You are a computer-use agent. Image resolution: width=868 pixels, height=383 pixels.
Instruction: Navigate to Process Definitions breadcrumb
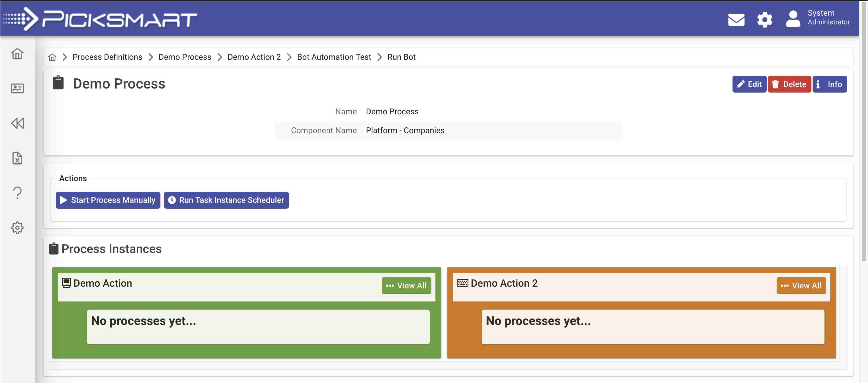(107, 57)
